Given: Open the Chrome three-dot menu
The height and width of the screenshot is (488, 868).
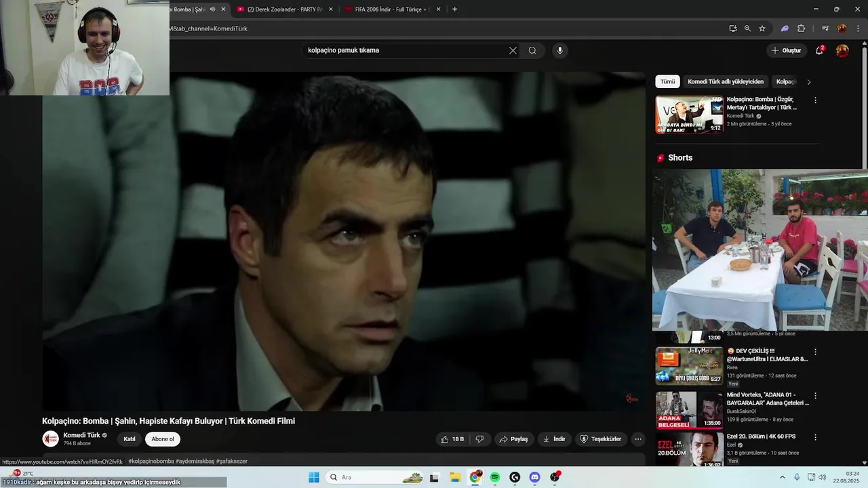Looking at the screenshot, I should click(857, 28).
